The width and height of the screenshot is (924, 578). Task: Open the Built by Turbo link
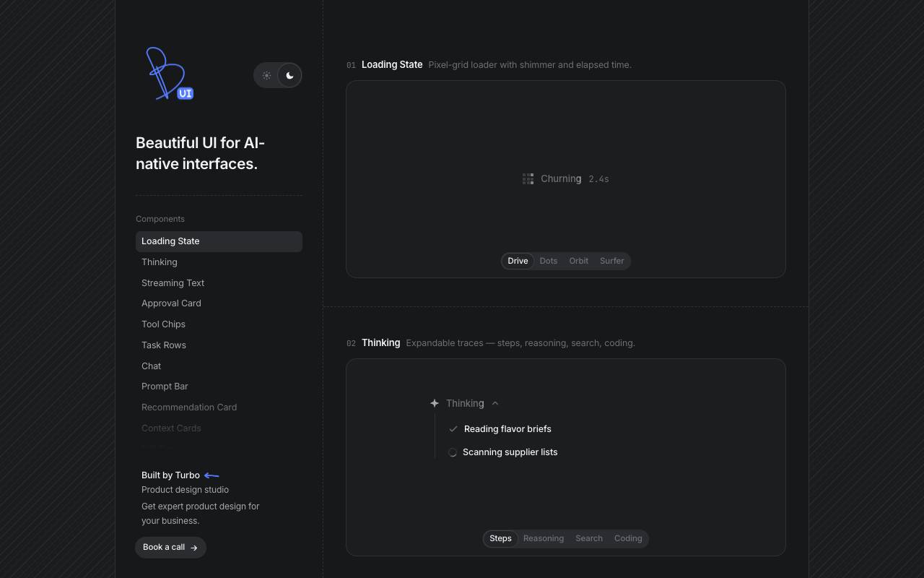coord(170,475)
